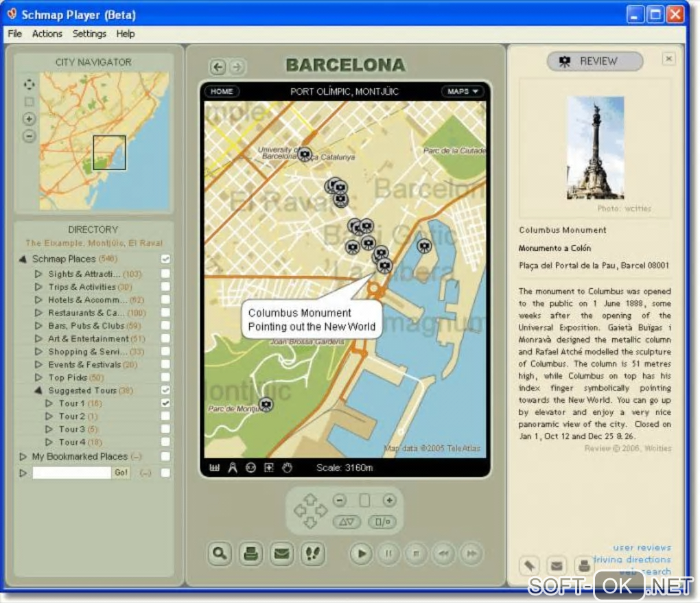Viewport: 700px width, 603px height.
Task: Click the map zoom out minus button
Action: click(x=340, y=500)
